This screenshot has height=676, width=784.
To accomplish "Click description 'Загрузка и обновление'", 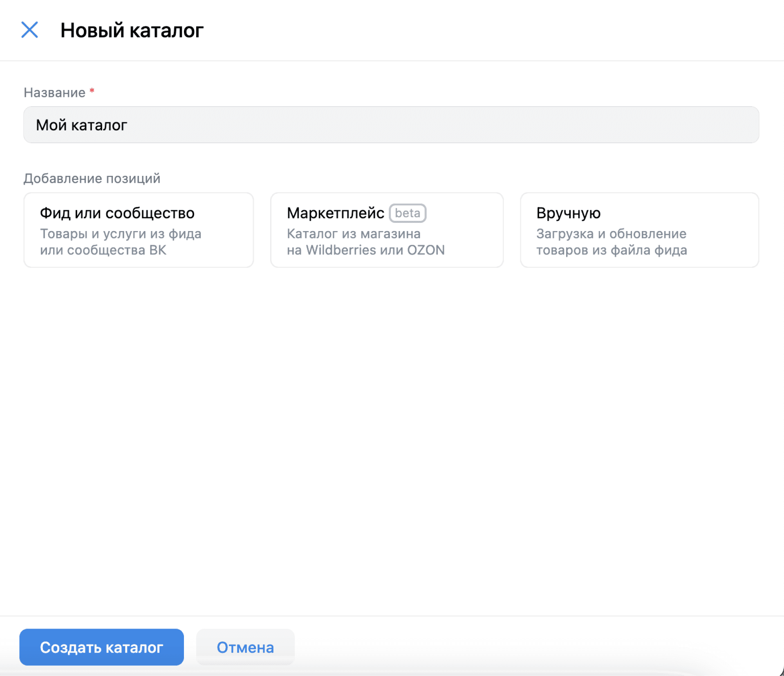I will [x=611, y=234].
